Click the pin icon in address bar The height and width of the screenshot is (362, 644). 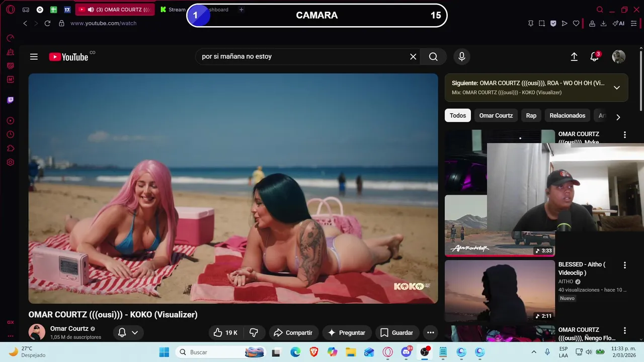coord(530,23)
